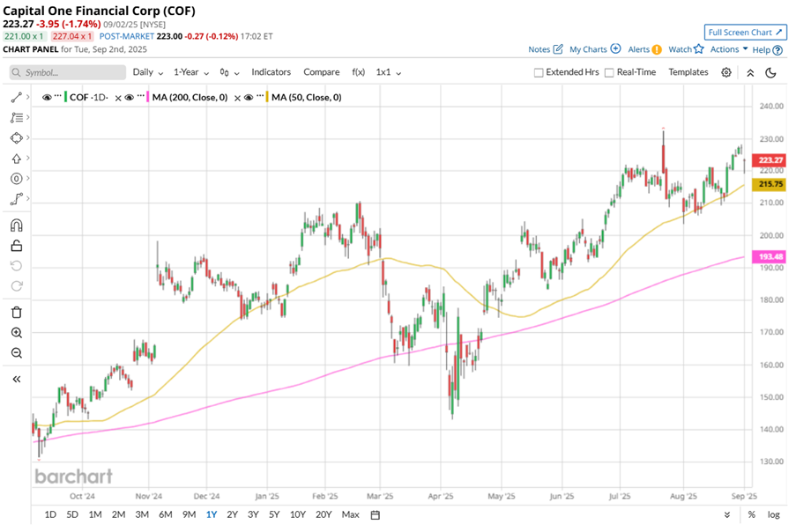Image resolution: width=796 pixels, height=532 pixels.
Task: Zoom in on the chart
Action: coord(16,333)
